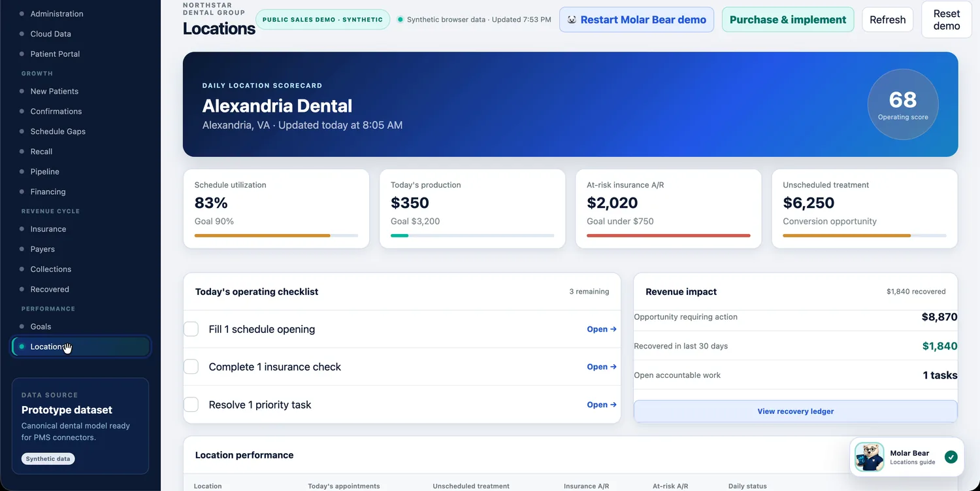Check the Complete 1 insurance check checkbox
Viewport: 980px width, 491px height.
(x=191, y=367)
